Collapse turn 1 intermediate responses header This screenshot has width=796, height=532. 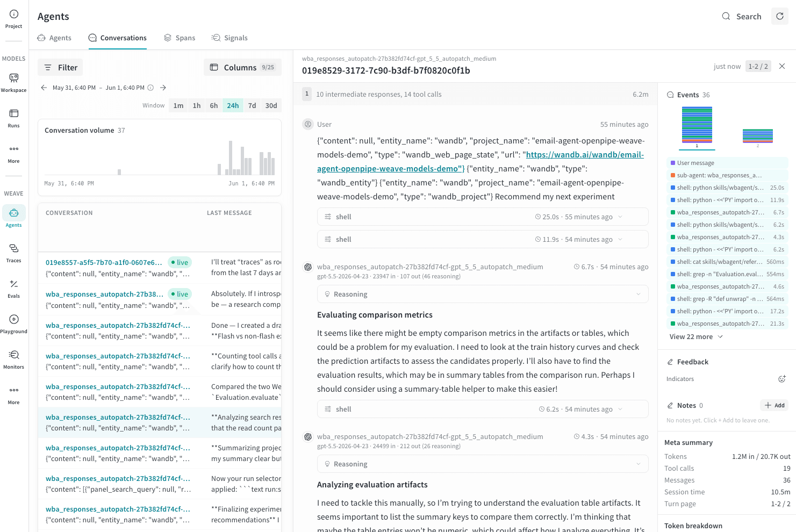475,94
